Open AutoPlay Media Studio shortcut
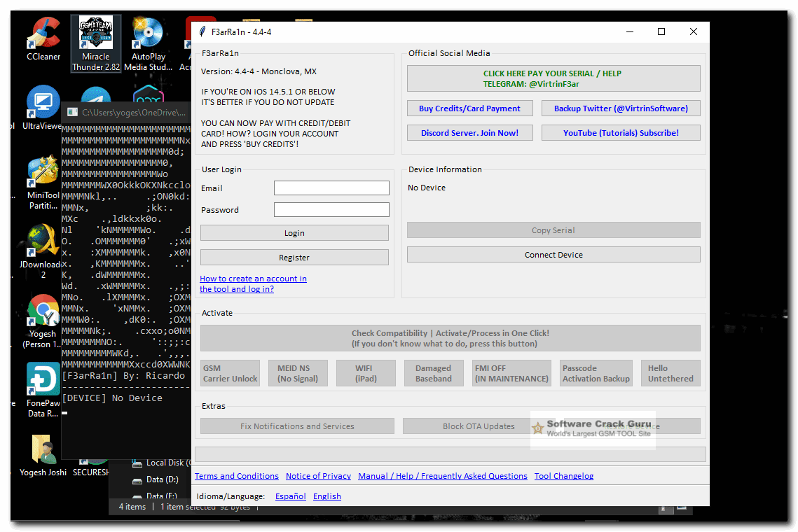The width and height of the screenshot is (798, 532). 148,43
